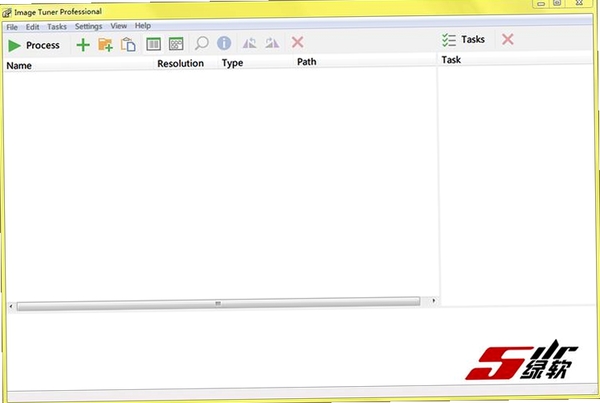Sort by the Resolution column header

[186, 64]
